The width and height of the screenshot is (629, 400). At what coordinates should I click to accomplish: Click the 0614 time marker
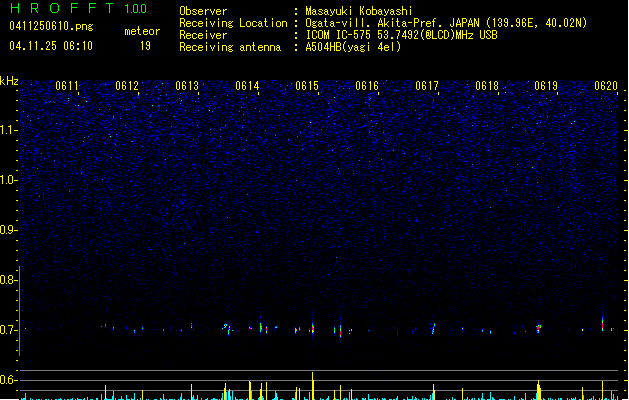(x=247, y=86)
